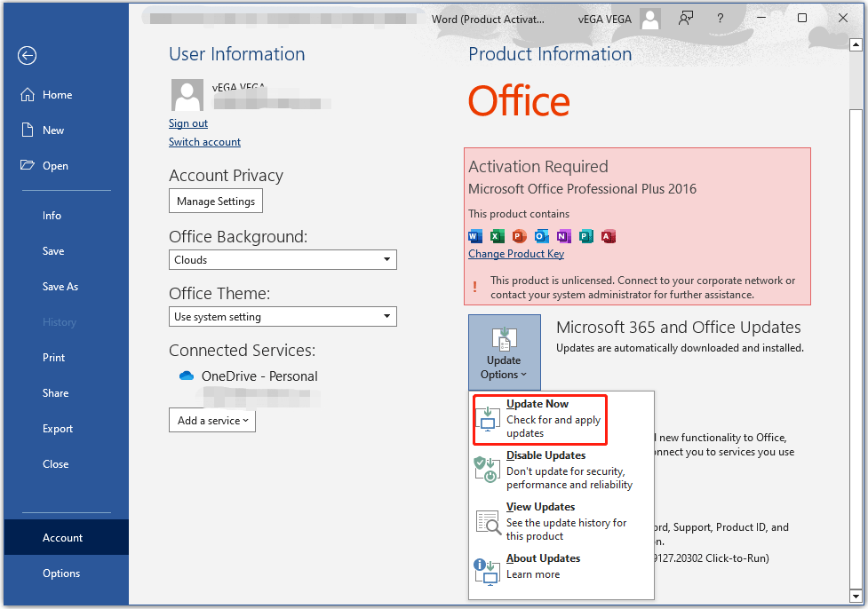Open the Update Options dropdown
The image size is (868, 609).
pos(504,352)
